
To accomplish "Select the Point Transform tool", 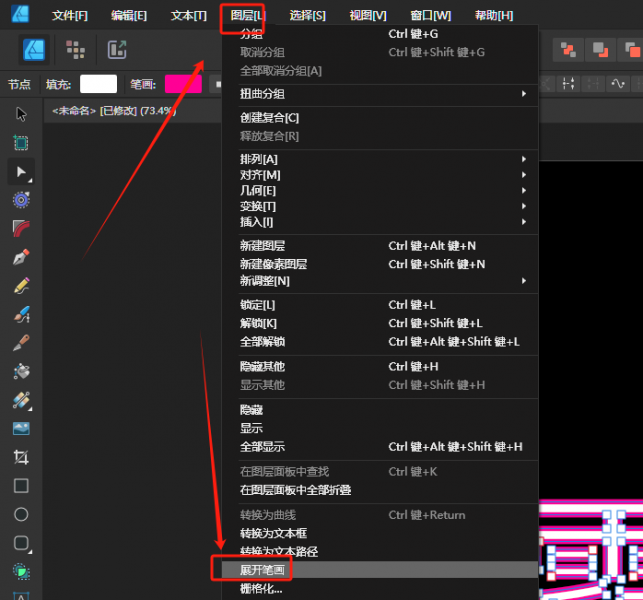I will [x=21, y=200].
